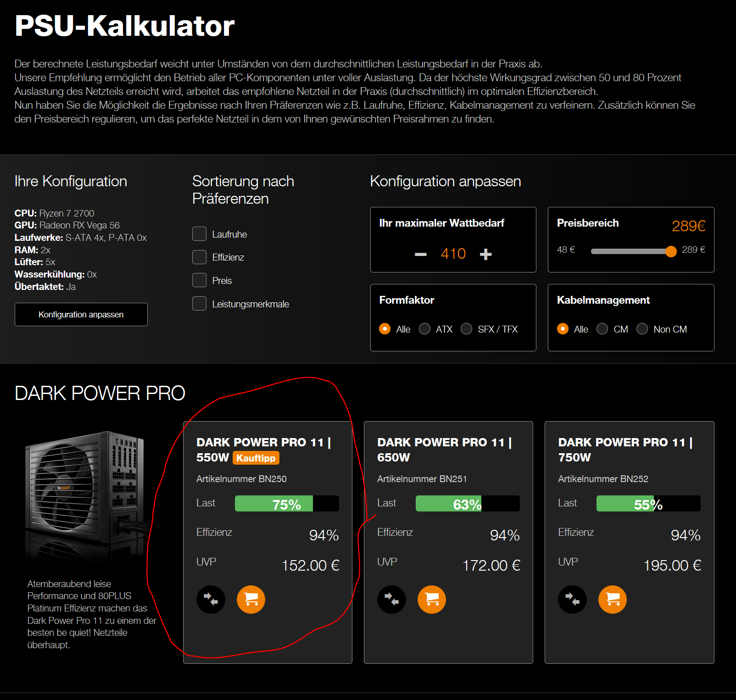The height and width of the screenshot is (700, 736).
Task: Decrease maximum wattage with minus icon
Action: (420, 254)
